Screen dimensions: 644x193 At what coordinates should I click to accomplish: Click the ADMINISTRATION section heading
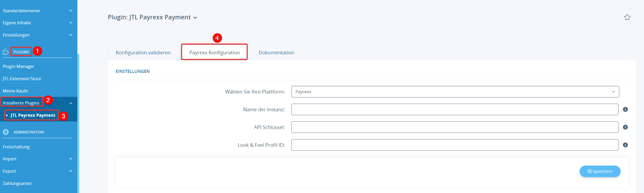pos(29,132)
